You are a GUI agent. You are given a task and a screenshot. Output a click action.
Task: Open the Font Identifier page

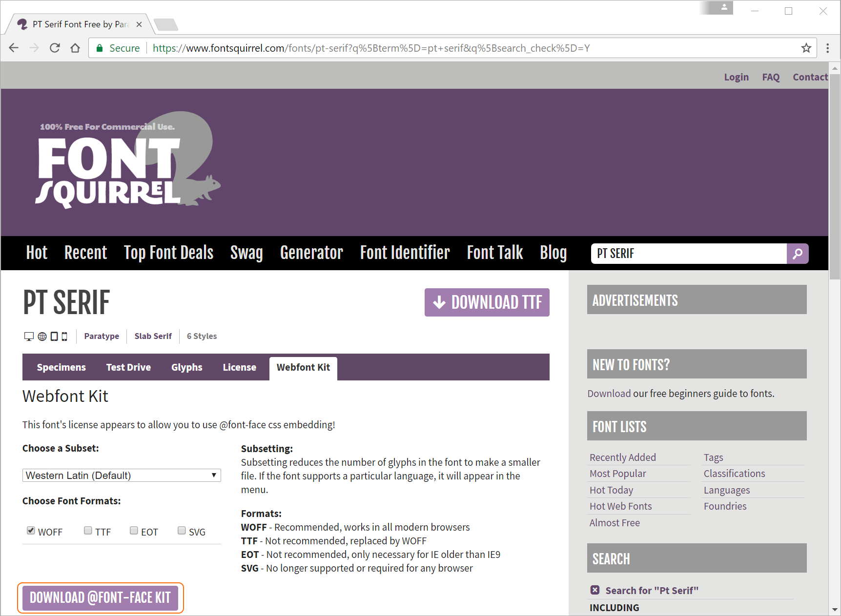pyautogui.click(x=405, y=253)
